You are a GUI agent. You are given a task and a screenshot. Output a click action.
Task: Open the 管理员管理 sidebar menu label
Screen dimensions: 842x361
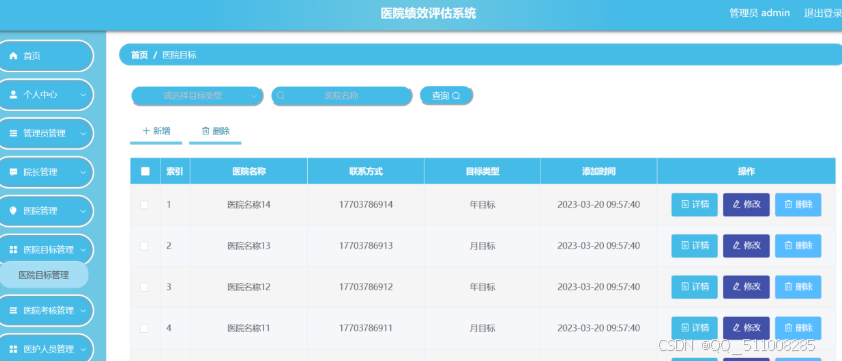[44, 133]
